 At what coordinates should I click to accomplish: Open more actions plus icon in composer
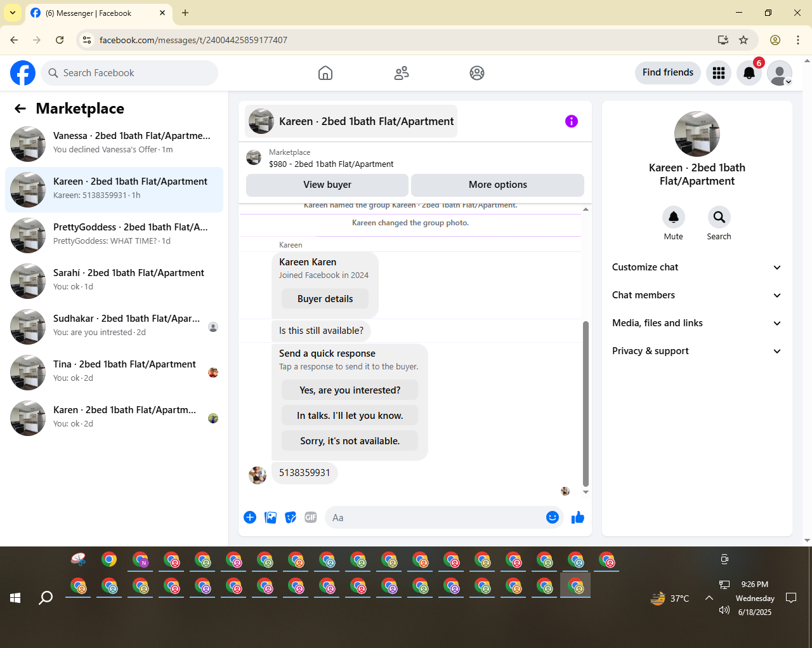click(250, 517)
